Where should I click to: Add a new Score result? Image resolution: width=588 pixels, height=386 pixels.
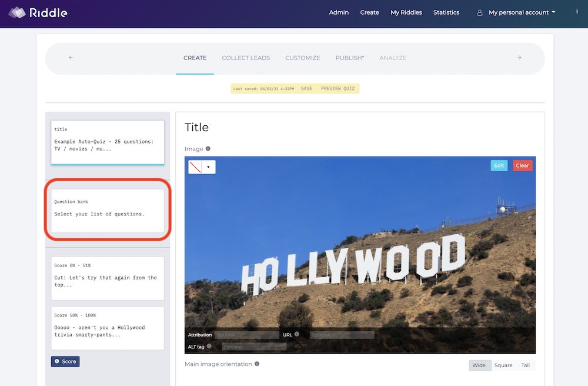65,361
